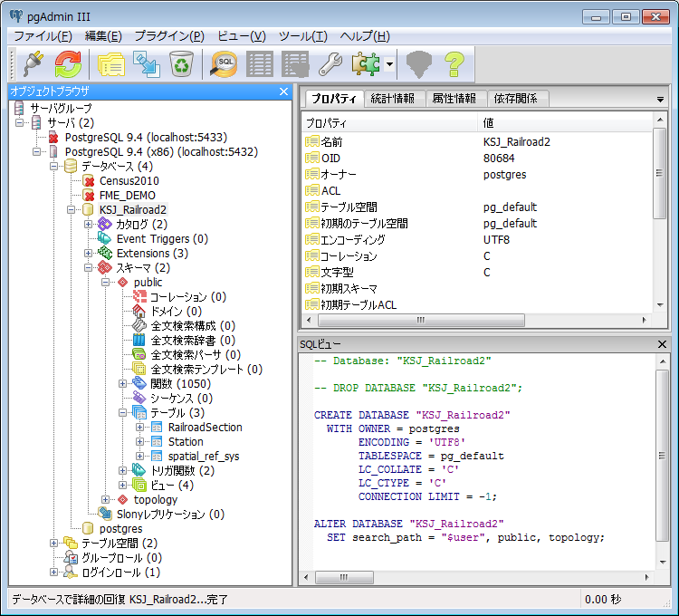Collapse the サーバ (2) servers node
The width and height of the screenshot is (679, 616).
point(20,123)
